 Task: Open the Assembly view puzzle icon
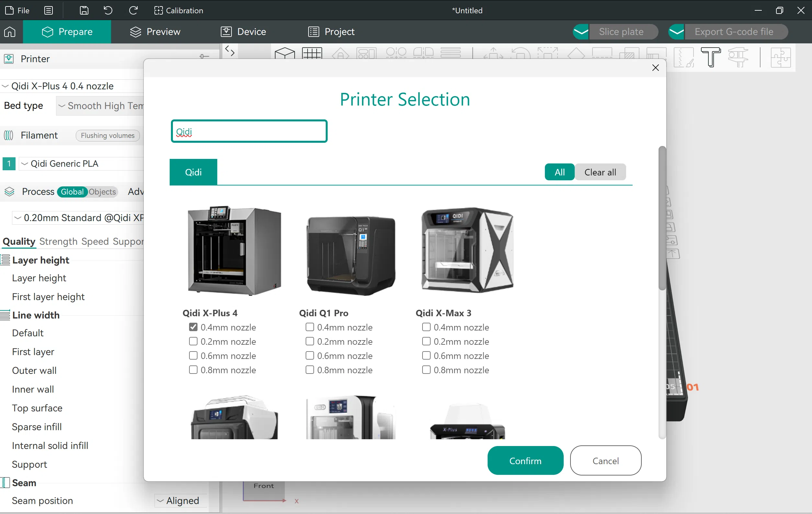point(780,57)
